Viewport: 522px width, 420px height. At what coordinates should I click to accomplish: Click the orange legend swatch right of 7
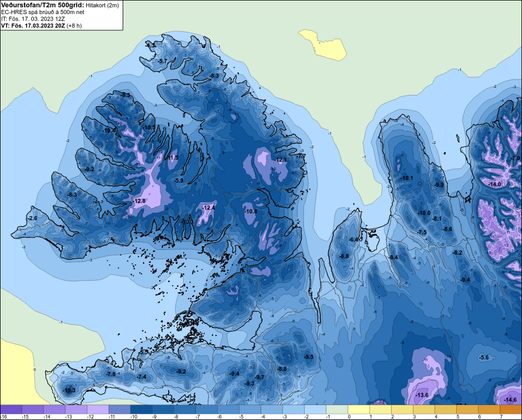(x=511, y=410)
